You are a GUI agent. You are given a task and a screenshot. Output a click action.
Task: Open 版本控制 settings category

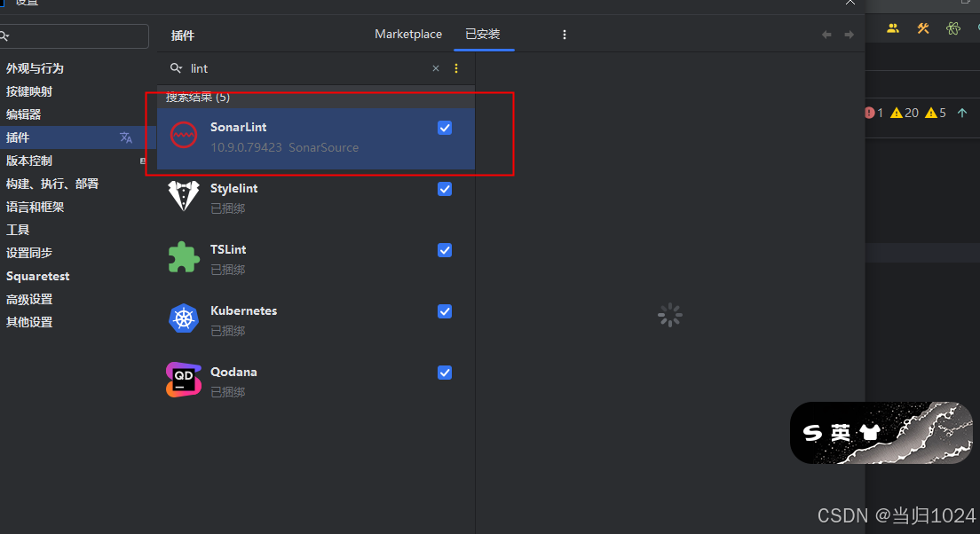point(28,161)
